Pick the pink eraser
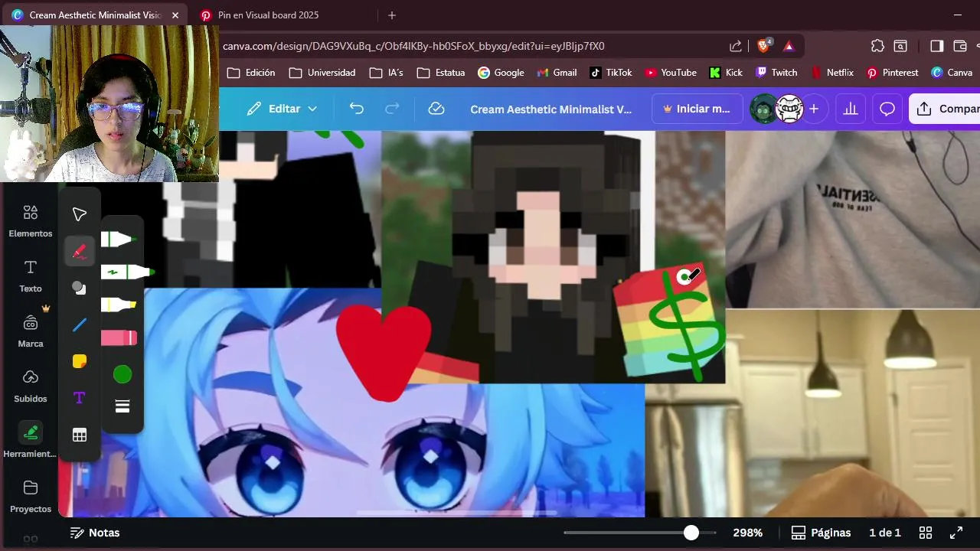The image size is (980, 551). [x=119, y=337]
